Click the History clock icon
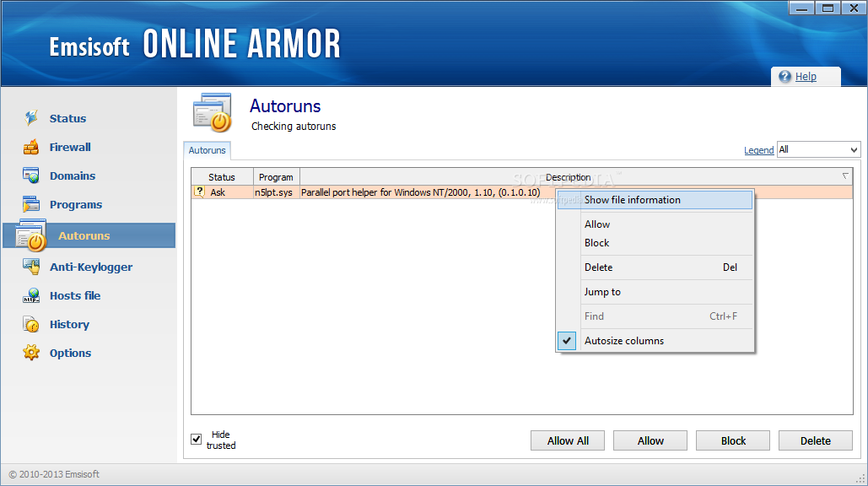The height and width of the screenshot is (486, 868). 31,324
